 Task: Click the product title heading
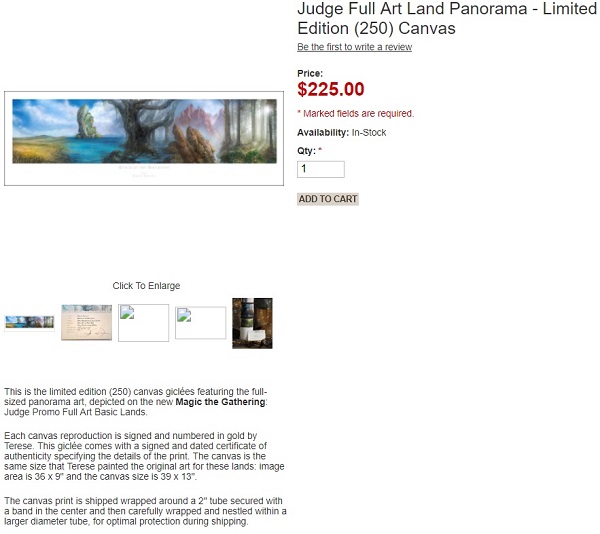pyautogui.click(x=447, y=18)
